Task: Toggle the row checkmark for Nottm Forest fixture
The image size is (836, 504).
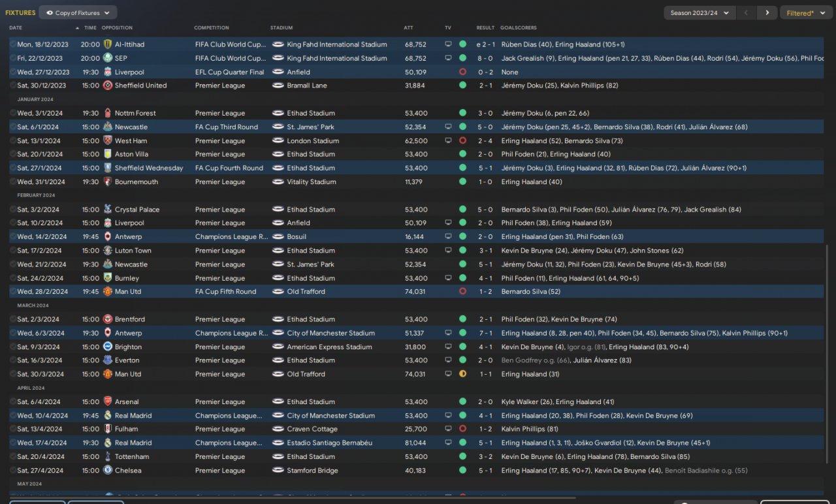Action: [x=12, y=113]
